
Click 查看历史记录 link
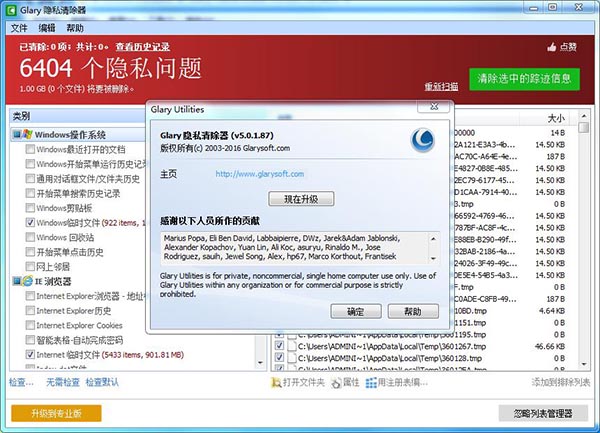coord(143,47)
